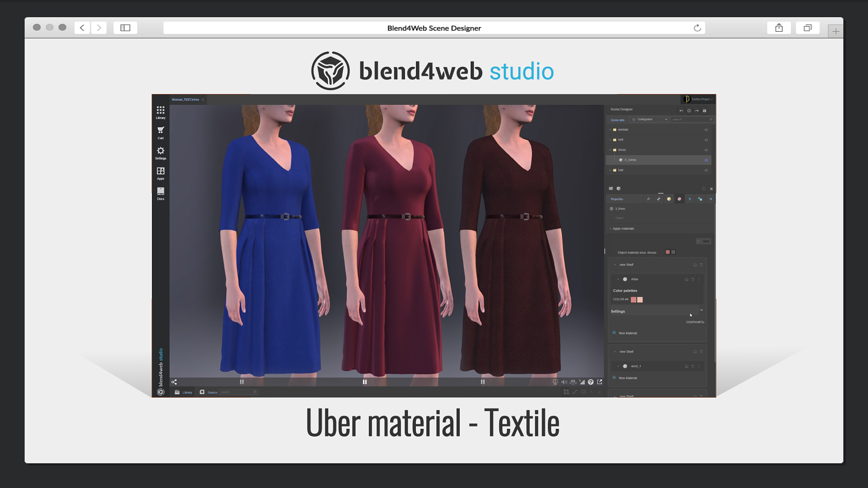This screenshot has width=868, height=488.
Task: Collapse the dress tree folder
Action: tap(610, 150)
